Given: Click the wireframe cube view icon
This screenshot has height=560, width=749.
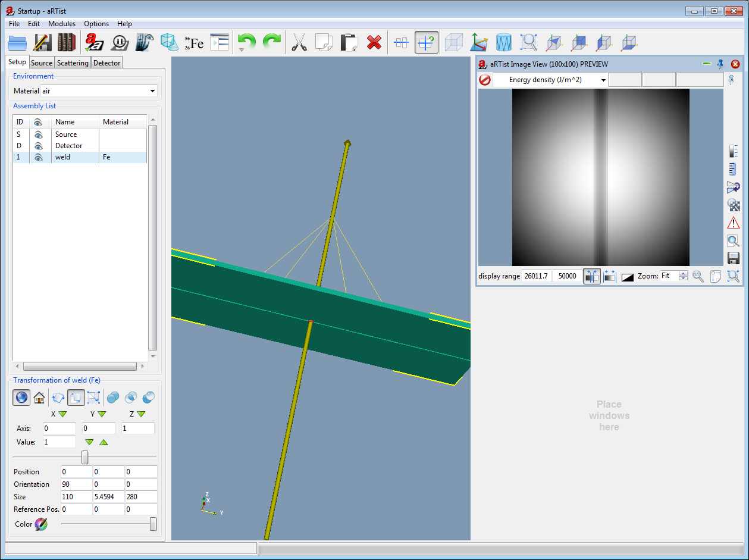Looking at the screenshot, I should [x=454, y=42].
